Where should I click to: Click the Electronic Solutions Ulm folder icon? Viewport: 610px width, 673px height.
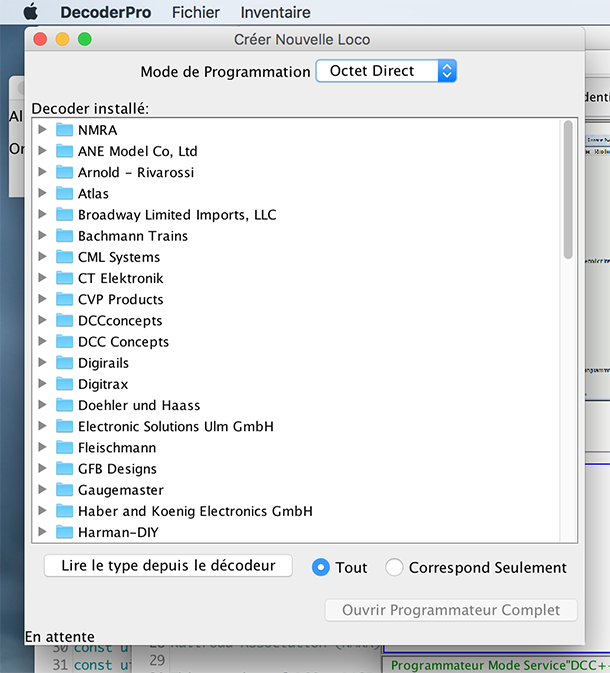click(64, 426)
